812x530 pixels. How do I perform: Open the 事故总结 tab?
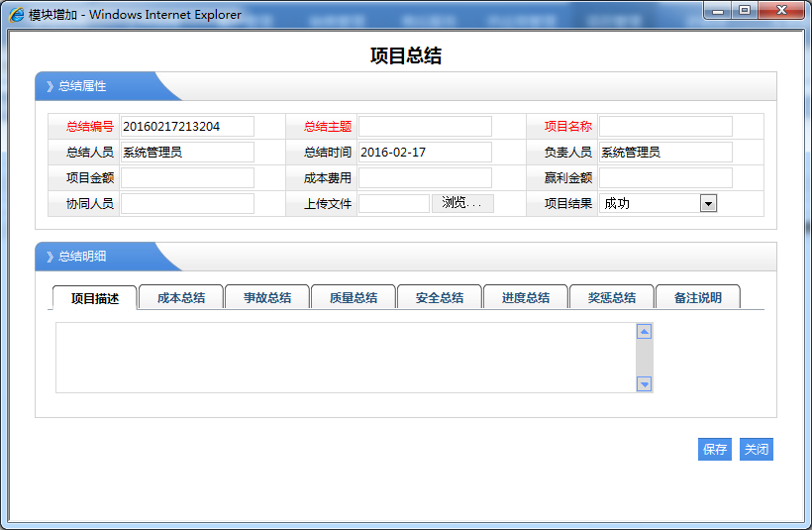pos(267,297)
